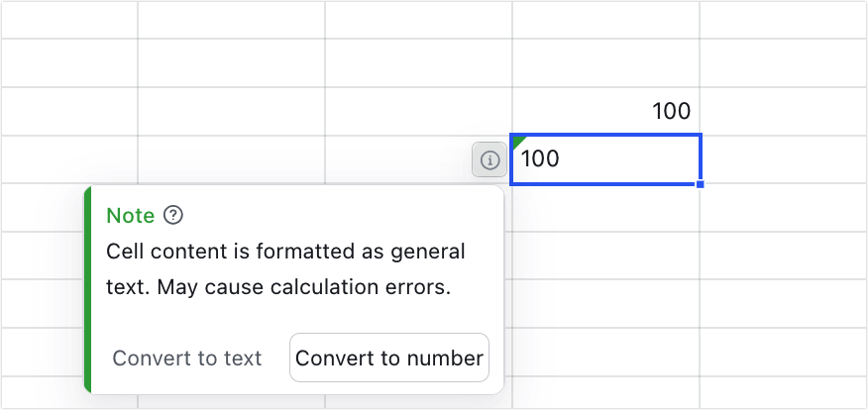The image size is (868, 410).
Task: Select the empty cell left of the right-aligned 100
Action: click(x=418, y=111)
